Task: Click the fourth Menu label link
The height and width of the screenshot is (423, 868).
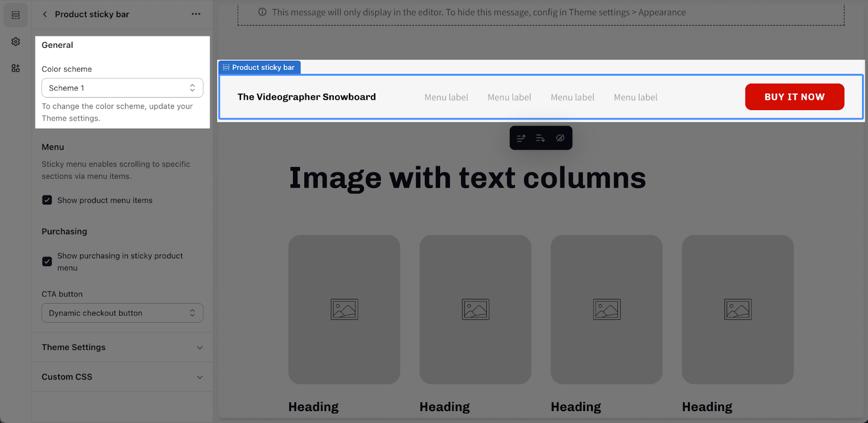Action: click(x=636, y=98)
